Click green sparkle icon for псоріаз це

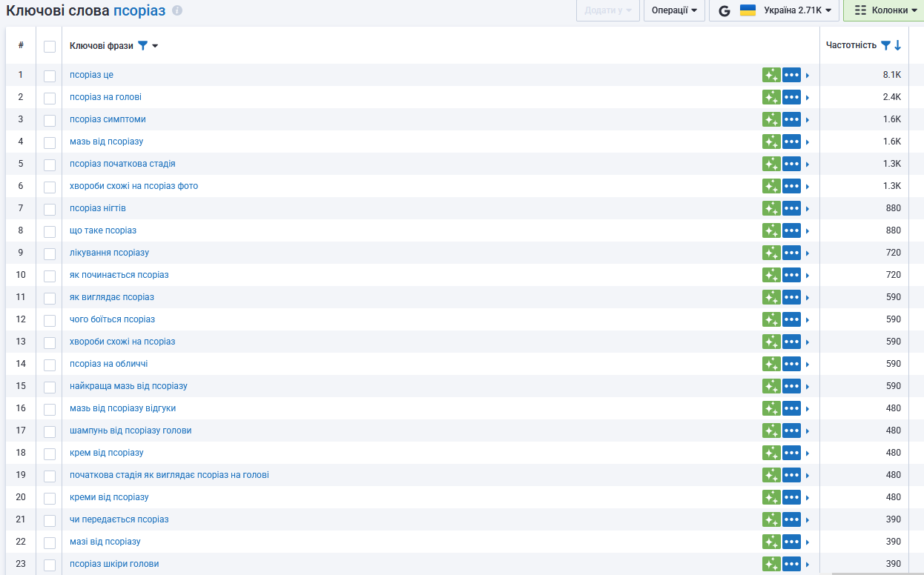(771, 75)
